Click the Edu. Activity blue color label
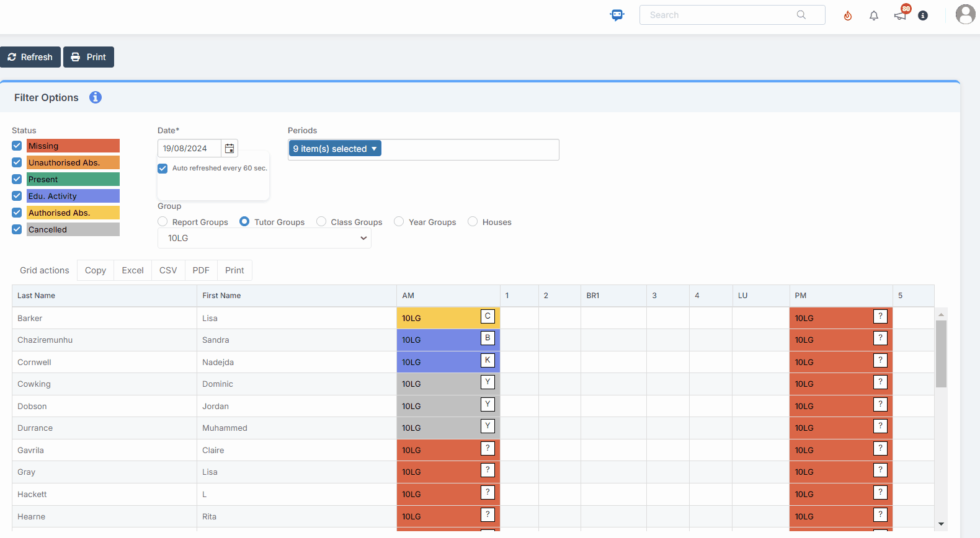 [x=73, y=196]
